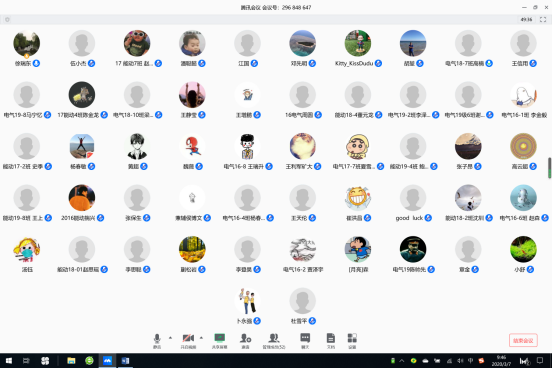Image resolution: width=552 pixels, height=368 pixels.
Task: Open the manage members panel
Action: click(274, 341)
